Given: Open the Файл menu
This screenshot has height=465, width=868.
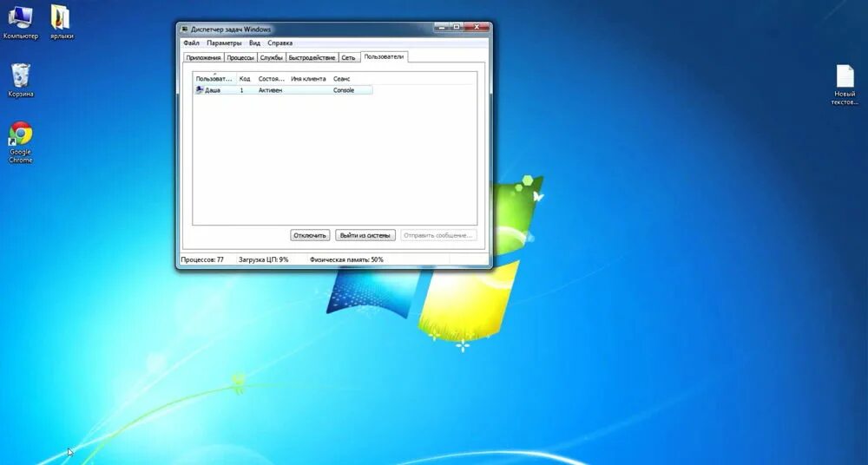Looking at the screenshot, I should click(x=192, y=43).
